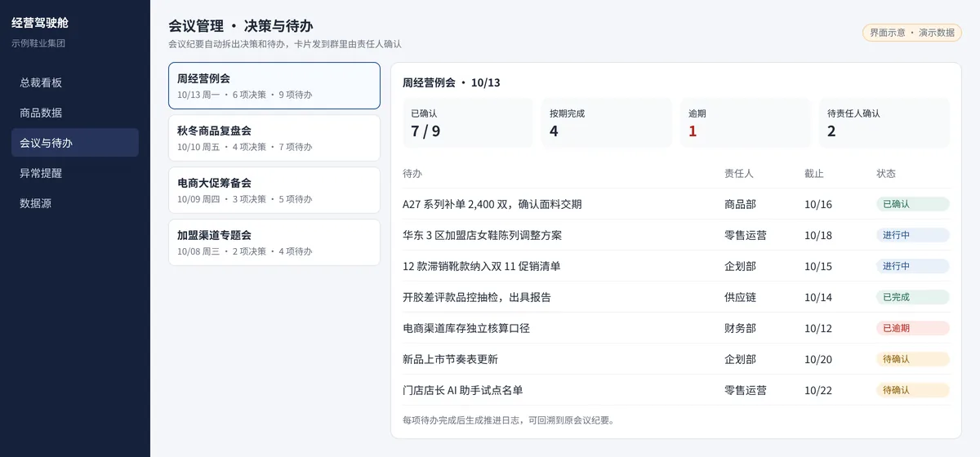This screenshot has width=980, height=457.
Task: Open the 秋冬商品复盘会 meeting card
Action: click(x=274, y=138)
